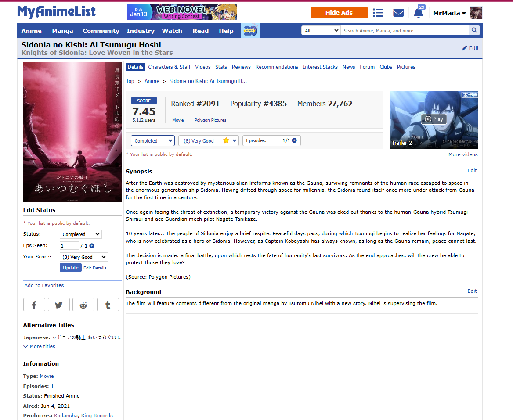Viewport: 513px width, 420px height.
Task: Open the Completed status dropdown in score bar
Action: [x=153, y=141]
